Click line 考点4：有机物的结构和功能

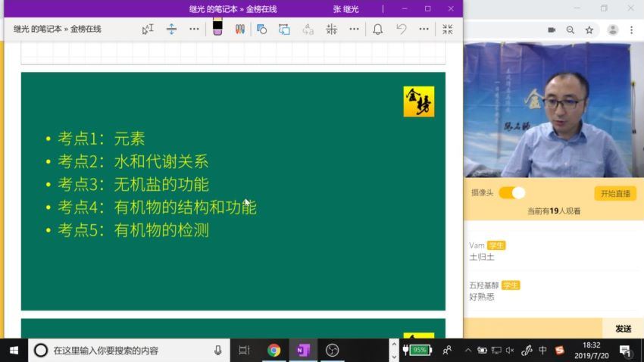click(157, 208)
